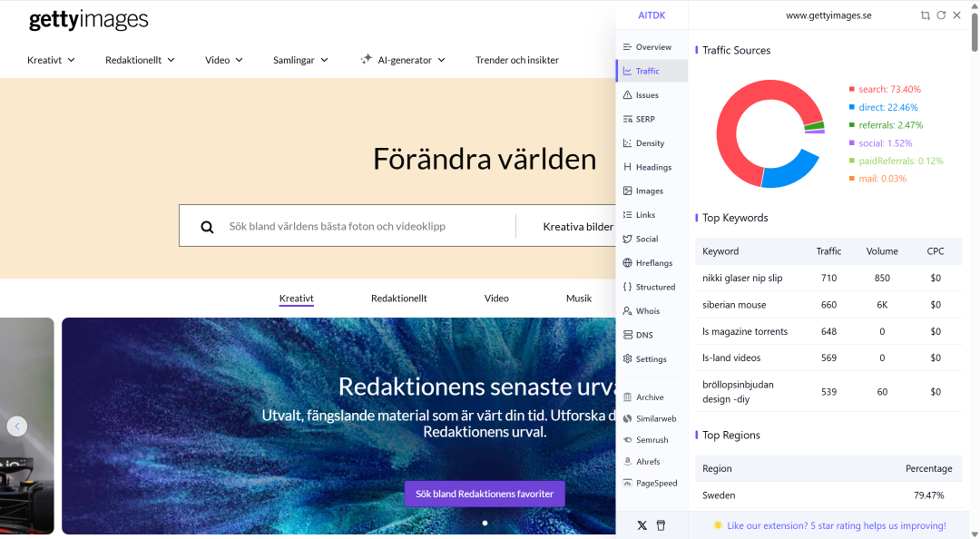Select the Video tab below search

496,299
